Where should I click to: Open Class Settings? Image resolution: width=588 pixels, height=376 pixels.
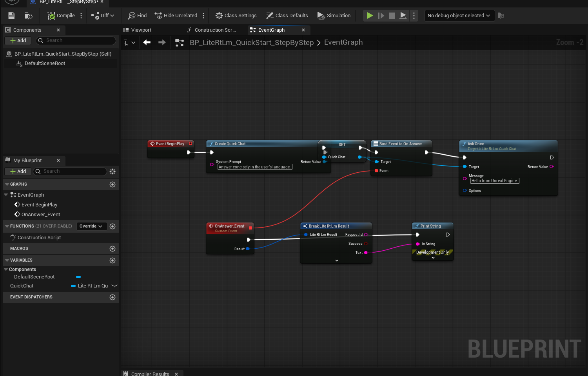tap(236, 16)
